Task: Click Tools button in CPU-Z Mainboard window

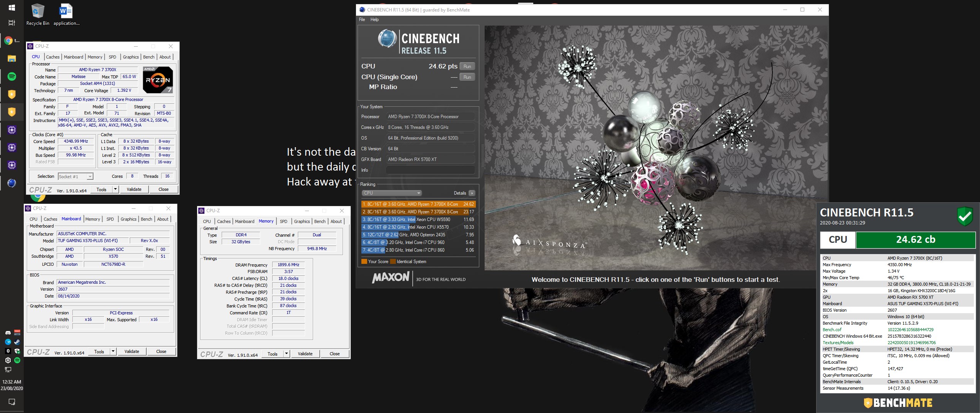Action: [x=99, y=351]
